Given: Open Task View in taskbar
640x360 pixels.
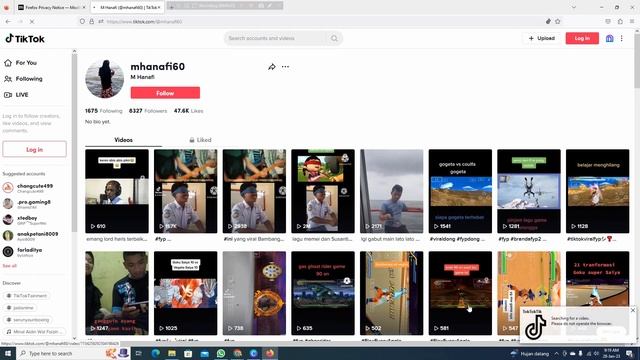Looking at the screenshot, I should (x=138, y=353).
